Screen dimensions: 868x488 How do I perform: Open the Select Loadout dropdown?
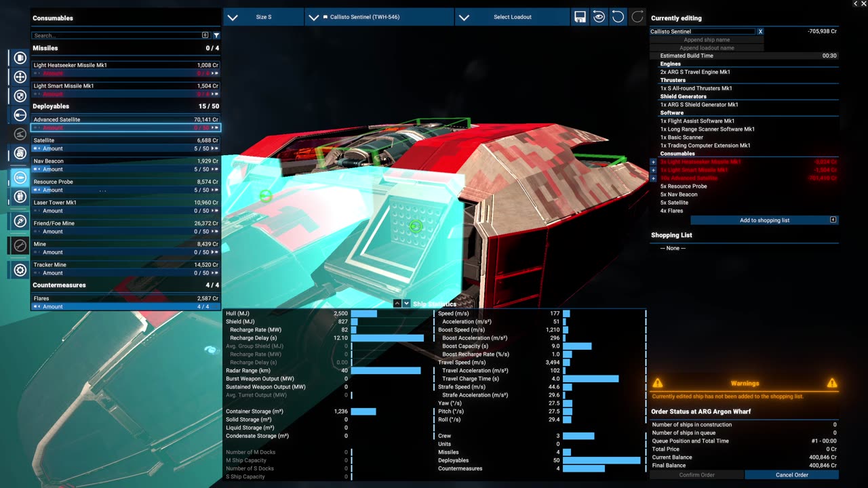click(512, 17)
